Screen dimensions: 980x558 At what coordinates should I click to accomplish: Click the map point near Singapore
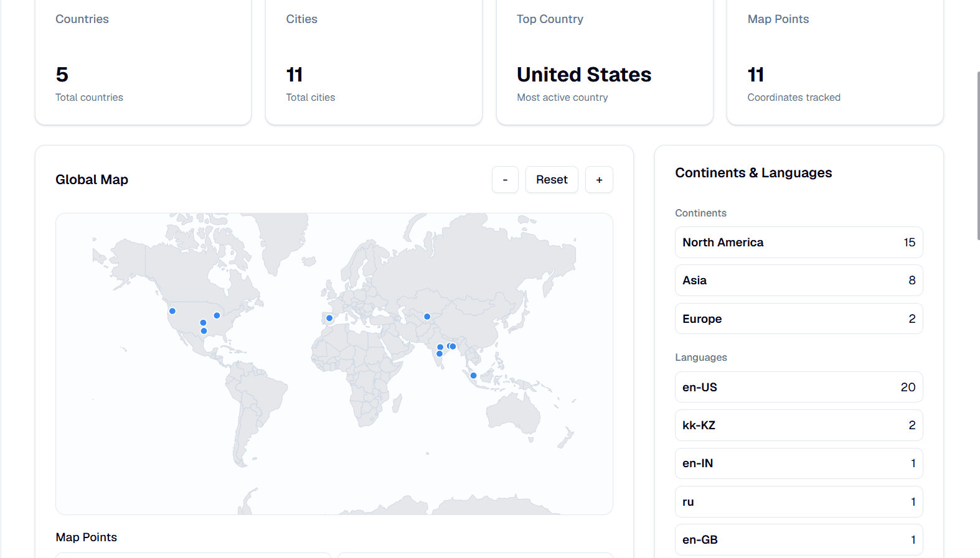(x=473, y=376)
